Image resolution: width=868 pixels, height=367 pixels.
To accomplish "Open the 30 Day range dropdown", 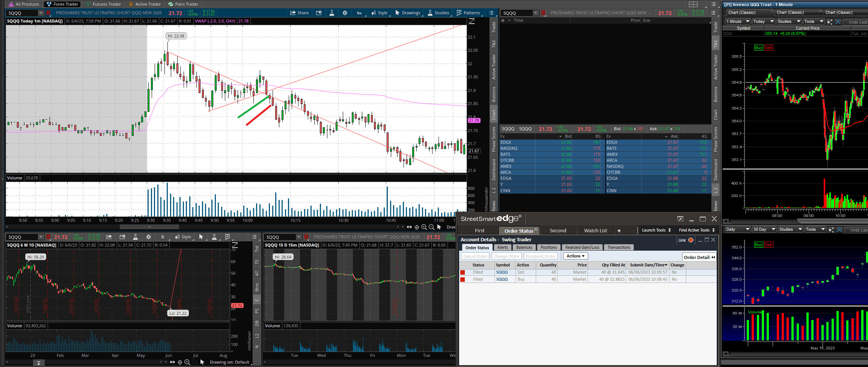I will (764, 230).
